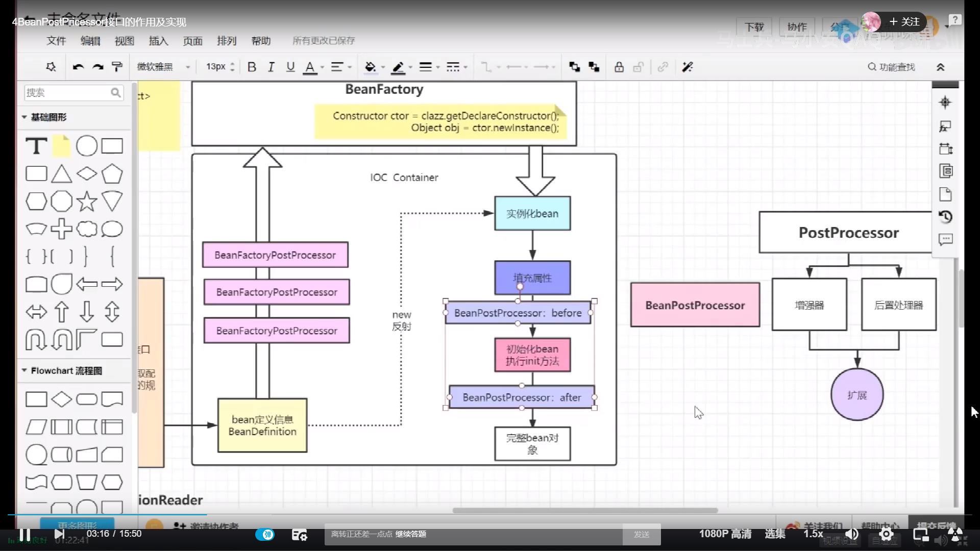Open the 页面 menu
The width and height of the screenshot is (980, 551).
coord(192,41)
